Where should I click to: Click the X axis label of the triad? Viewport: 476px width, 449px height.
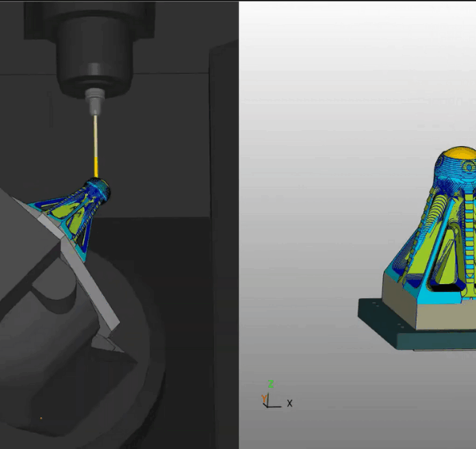click(x=290, y=404)
